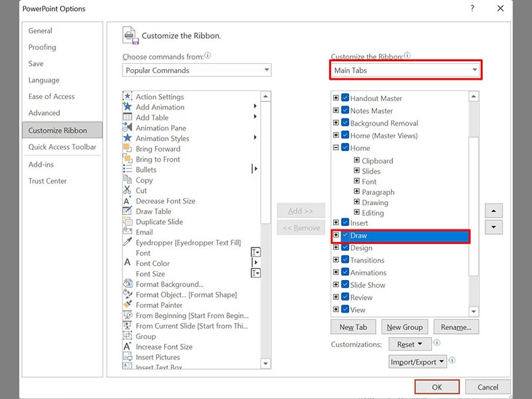Image resolution: width=532 pixels, height=399 pixels.
Task: Click the Email envelope icon
Action: (128, 231)
